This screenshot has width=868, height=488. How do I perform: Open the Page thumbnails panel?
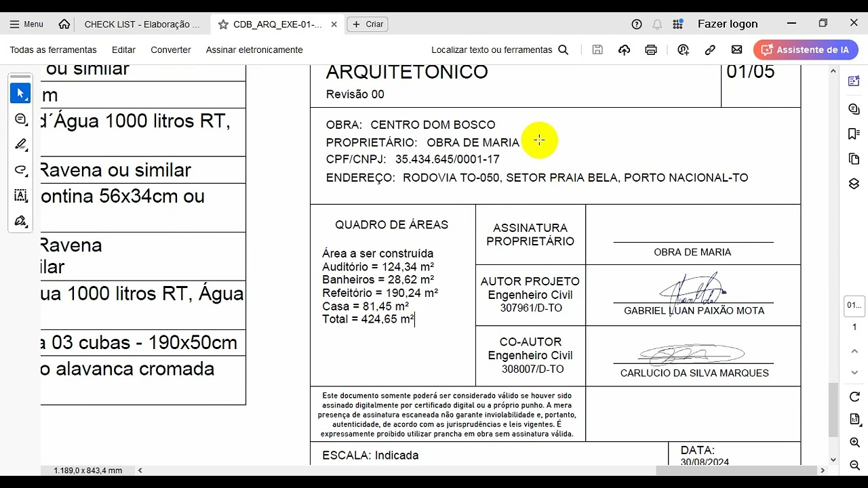[854, 159]
